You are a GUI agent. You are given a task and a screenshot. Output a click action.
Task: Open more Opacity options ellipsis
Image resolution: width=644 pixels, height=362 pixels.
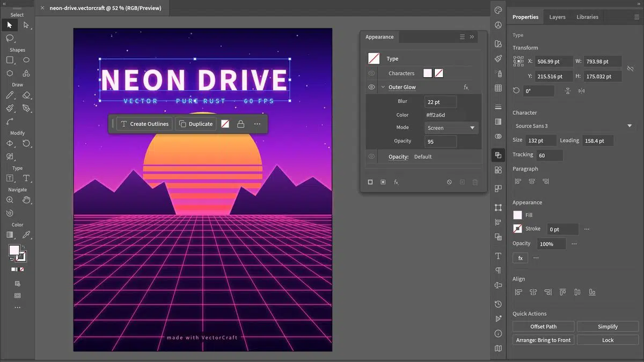click(574, 243)
